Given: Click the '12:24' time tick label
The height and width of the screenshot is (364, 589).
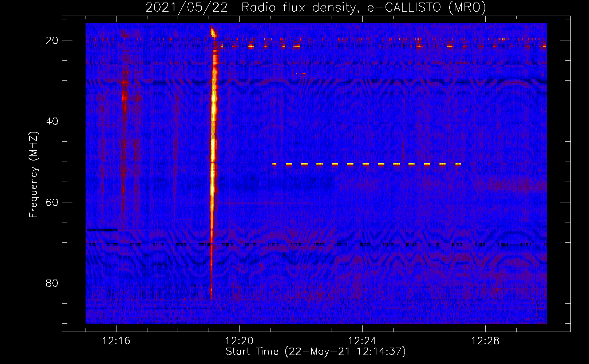Looking at the screenshot, I should (x=362, y=341).
